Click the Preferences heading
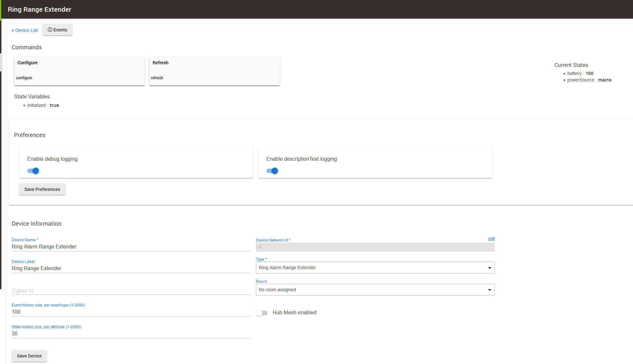This screenshot has height=364, width=633. (30, 135)
